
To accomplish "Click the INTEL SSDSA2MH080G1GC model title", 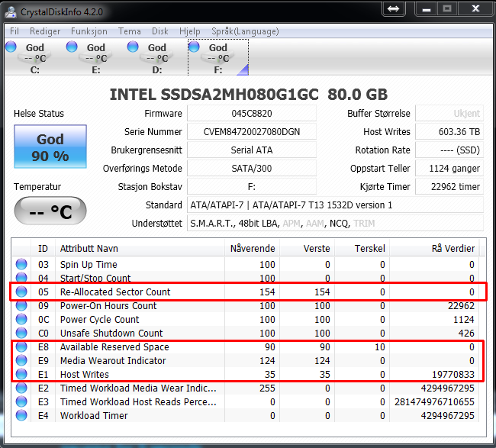I will pyautogui.click(x=248, y=95).
